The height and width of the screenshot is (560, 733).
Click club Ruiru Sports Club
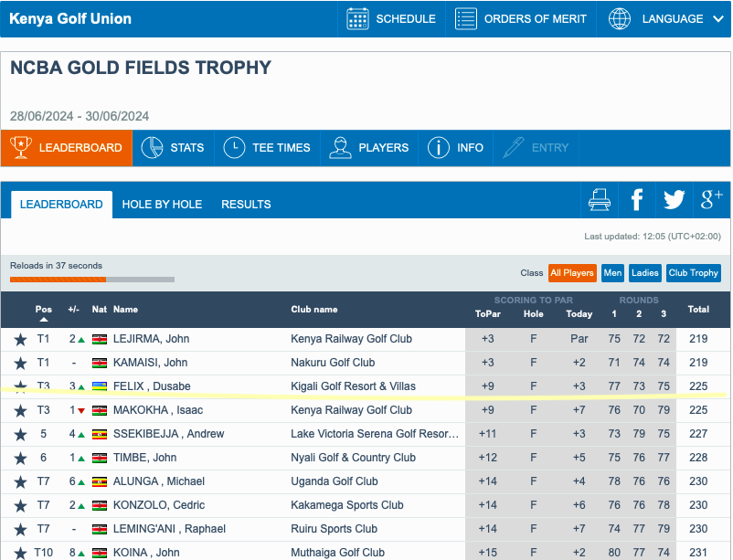pos(334,529)
